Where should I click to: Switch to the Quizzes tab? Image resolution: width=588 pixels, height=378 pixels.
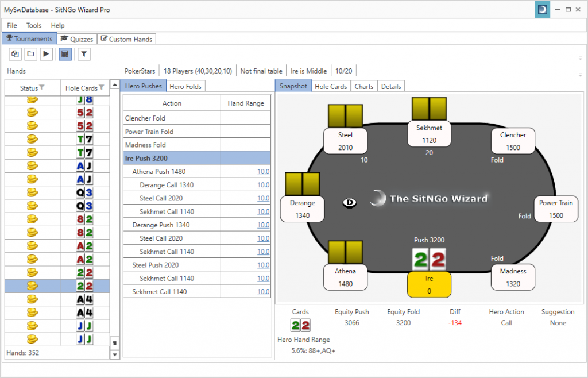[76, 38]
